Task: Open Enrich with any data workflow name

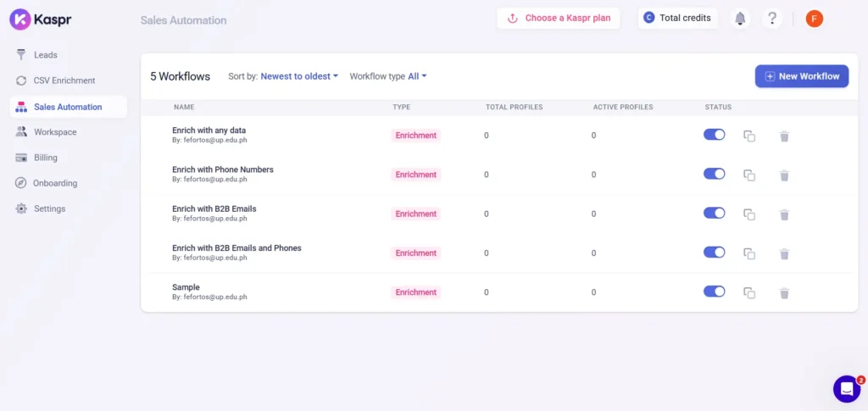Action: coord(209,131)
